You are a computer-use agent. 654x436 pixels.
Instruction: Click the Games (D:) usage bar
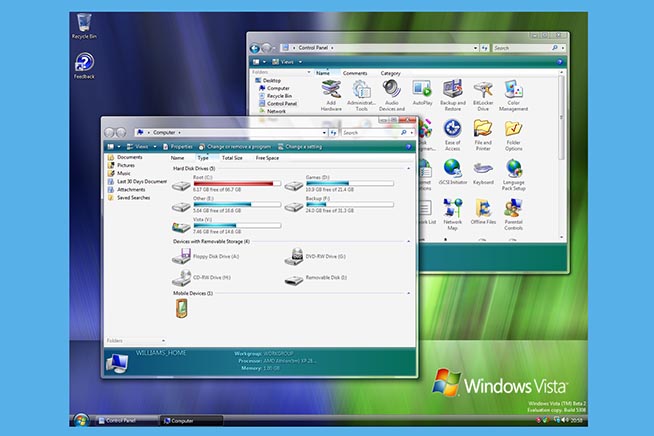point(350,184)
